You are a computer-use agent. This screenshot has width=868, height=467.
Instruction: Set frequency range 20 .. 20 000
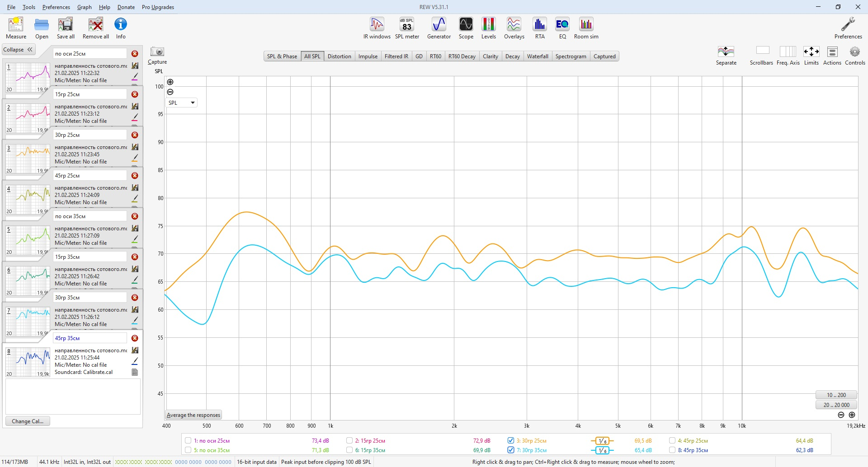click(x=836, y=405)
